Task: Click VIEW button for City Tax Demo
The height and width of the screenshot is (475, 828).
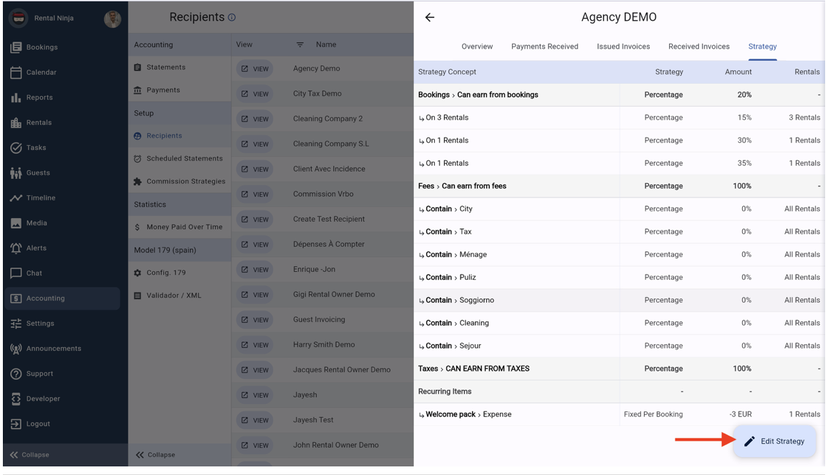Action: pyautogui.click(x=254, y=94)
